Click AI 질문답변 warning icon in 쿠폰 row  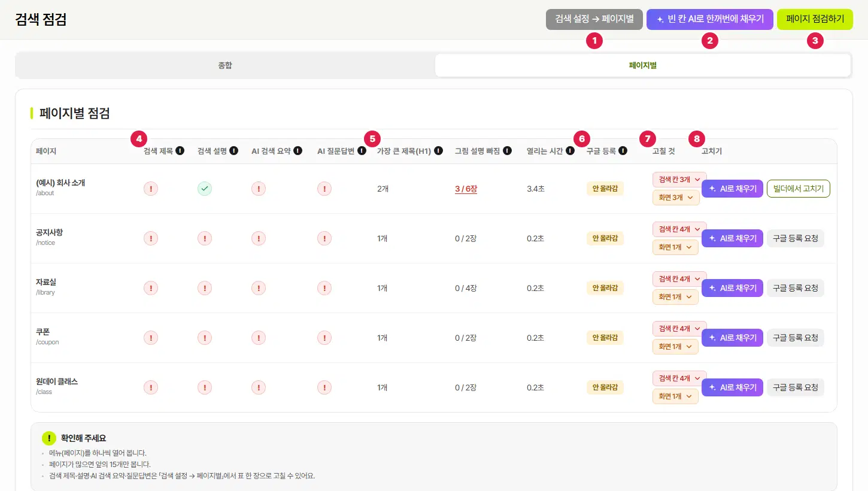324,338
